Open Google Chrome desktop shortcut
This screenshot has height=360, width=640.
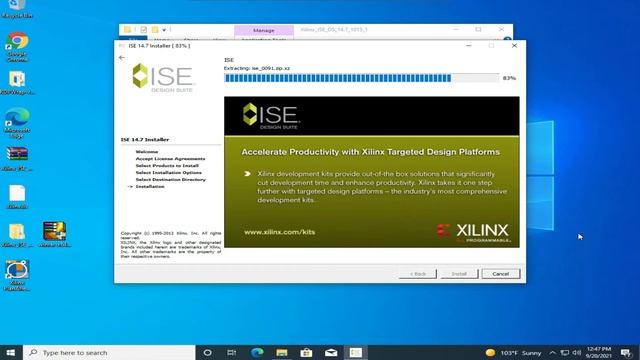pyautogui.click(x=17, y=47)
